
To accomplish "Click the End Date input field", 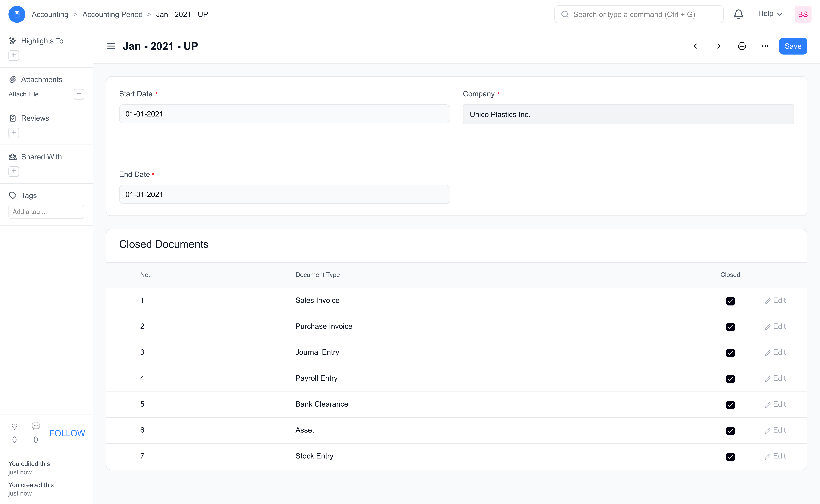I will click(284, 194).
